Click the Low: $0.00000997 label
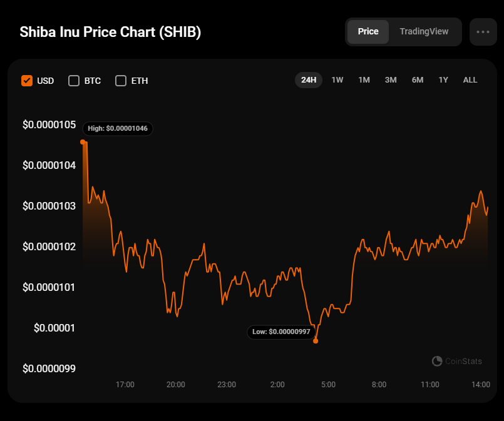The width and height of the screenshot is (504, 421). pos(281,332)
